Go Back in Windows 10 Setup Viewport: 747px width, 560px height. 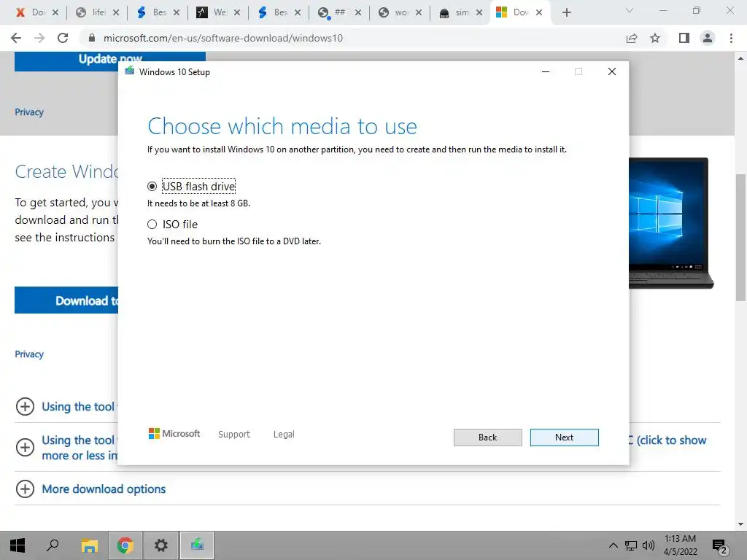(x=487, y=437)
